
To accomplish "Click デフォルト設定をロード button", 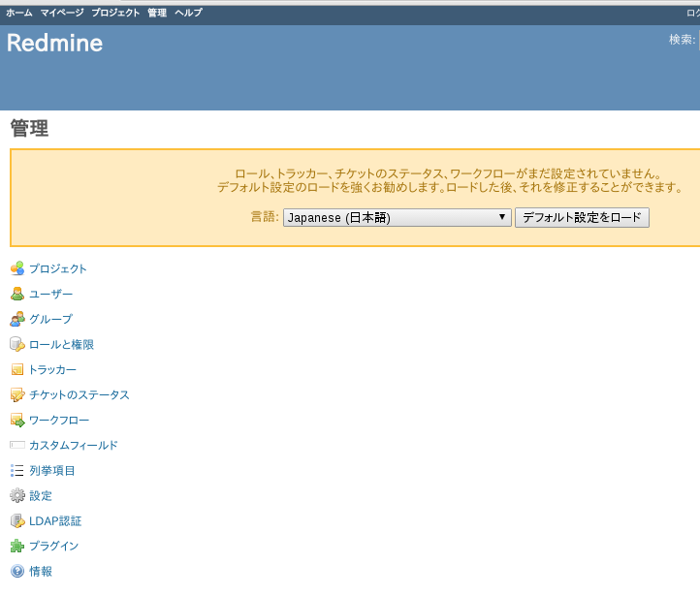I will (582, 217).
